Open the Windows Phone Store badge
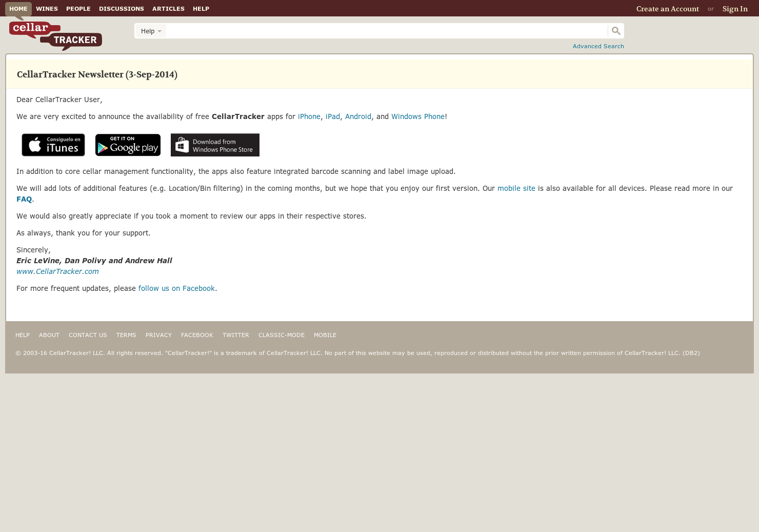This screenshot has height=532, width=759. [x=215, y=145]
